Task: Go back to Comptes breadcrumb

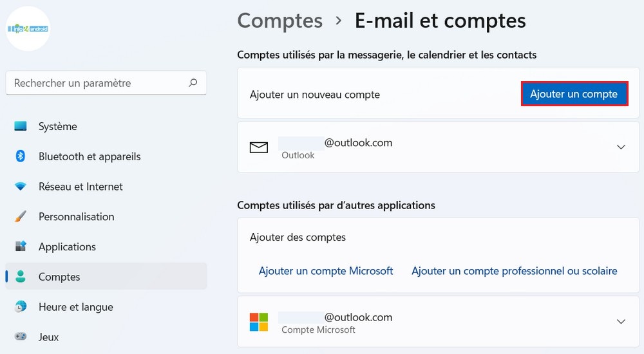Action: [280, 21]
